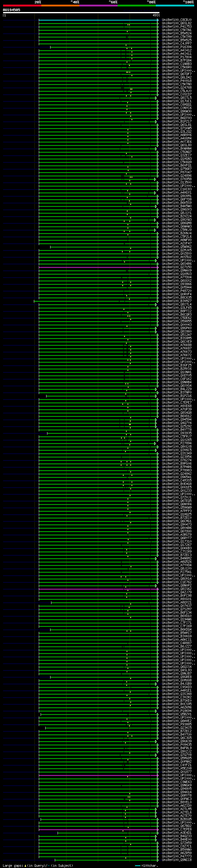Select the UniRef100_Q5W962 label

(177, 247)
